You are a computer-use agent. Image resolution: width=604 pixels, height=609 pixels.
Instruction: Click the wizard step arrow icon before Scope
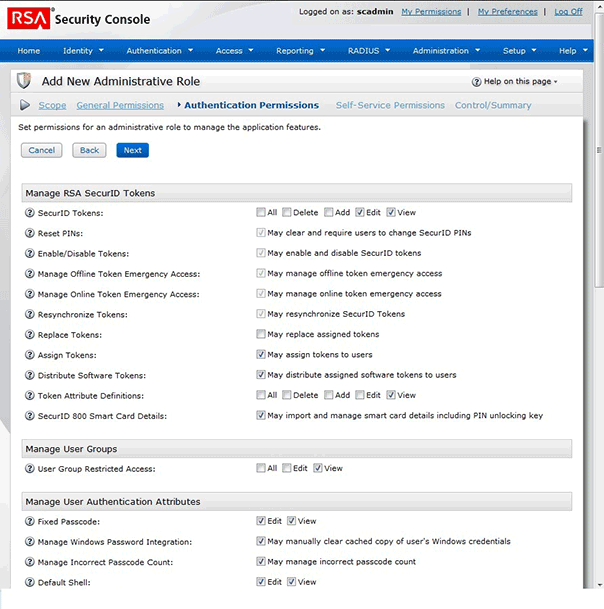(25, 105)
